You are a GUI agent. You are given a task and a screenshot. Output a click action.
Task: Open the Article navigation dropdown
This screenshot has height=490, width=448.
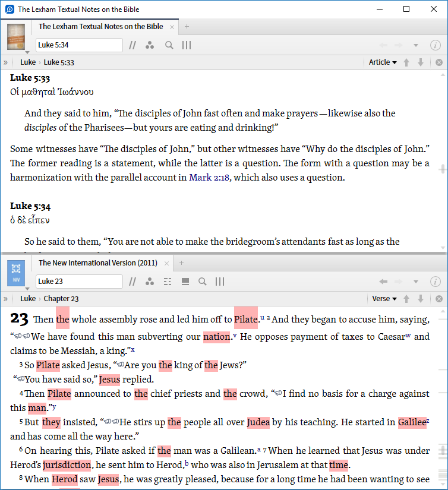tap(383, 62)
